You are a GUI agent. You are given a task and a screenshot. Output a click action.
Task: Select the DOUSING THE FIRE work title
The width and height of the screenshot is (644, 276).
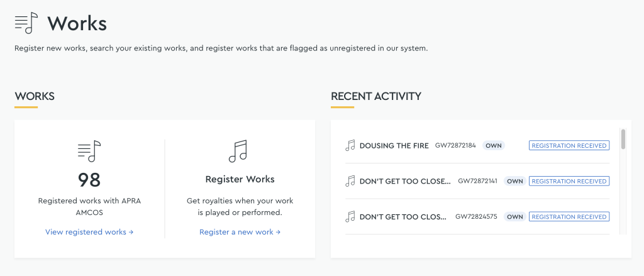(394, 146)
